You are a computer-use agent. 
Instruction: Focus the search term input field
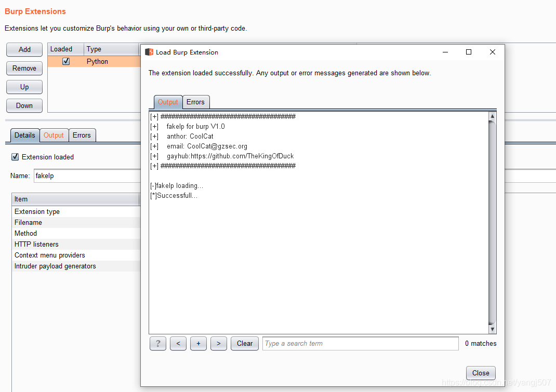pyautogui.click(x=360, y=343)
